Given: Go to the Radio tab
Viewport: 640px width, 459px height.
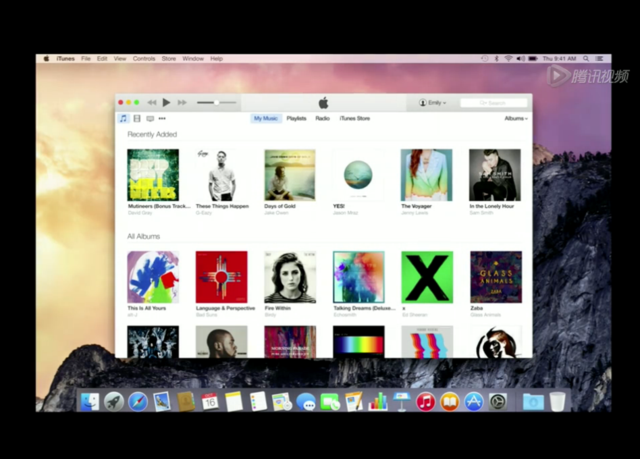Looking at the screenshot, I should [x=322, y=118].
